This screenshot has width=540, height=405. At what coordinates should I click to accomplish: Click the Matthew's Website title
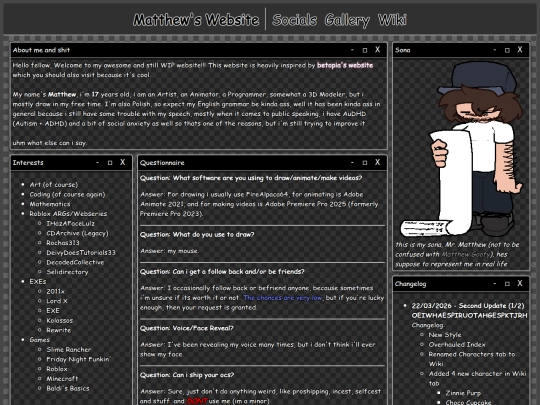(196, 20)
